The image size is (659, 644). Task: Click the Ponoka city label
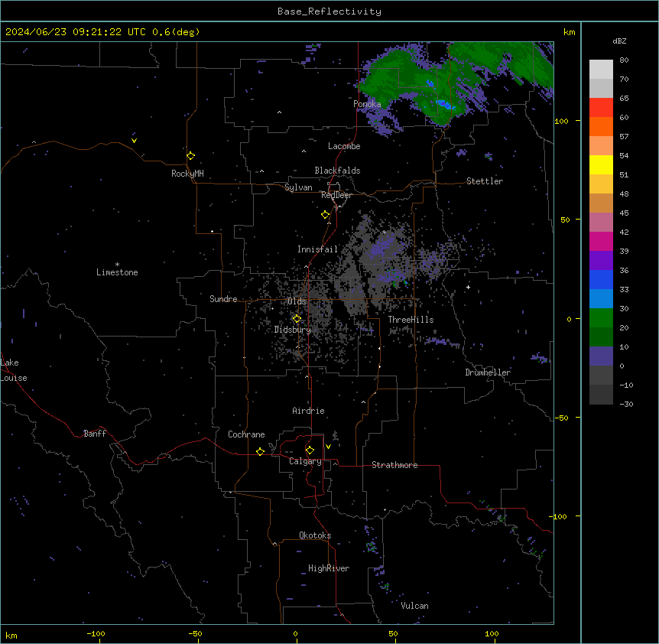click(367, 104)
